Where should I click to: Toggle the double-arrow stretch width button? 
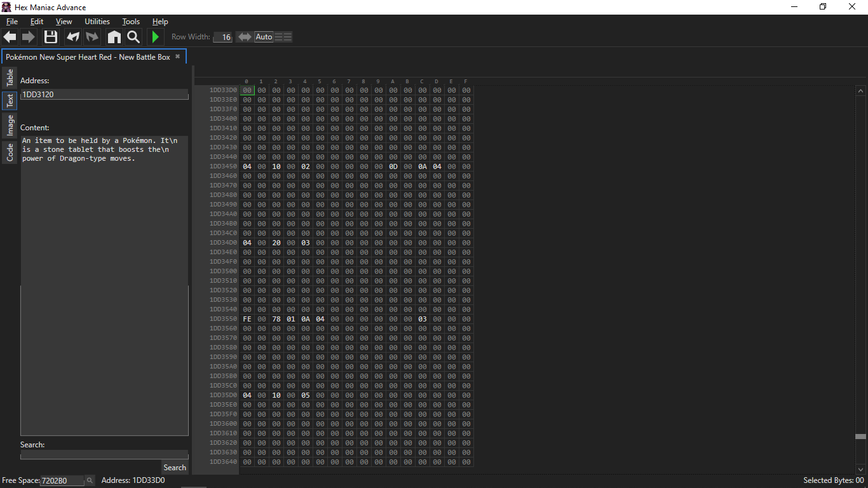(244, 37)
